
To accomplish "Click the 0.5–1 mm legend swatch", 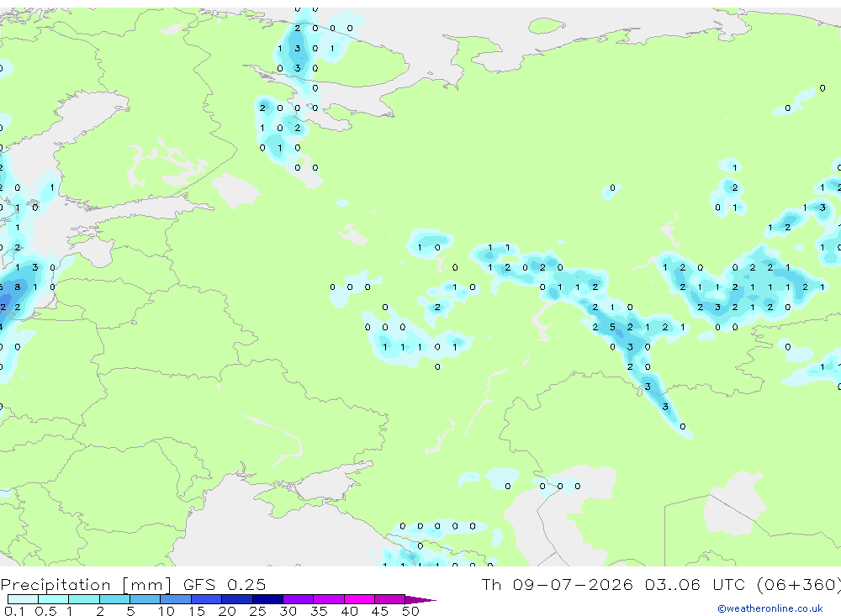I will coord(54,599).
